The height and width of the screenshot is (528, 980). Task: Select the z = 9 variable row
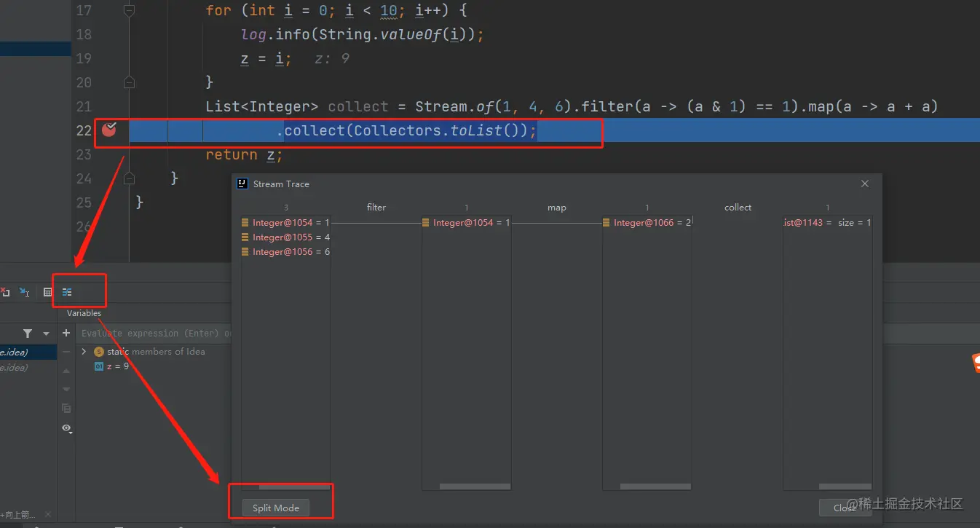coord(112,366)
